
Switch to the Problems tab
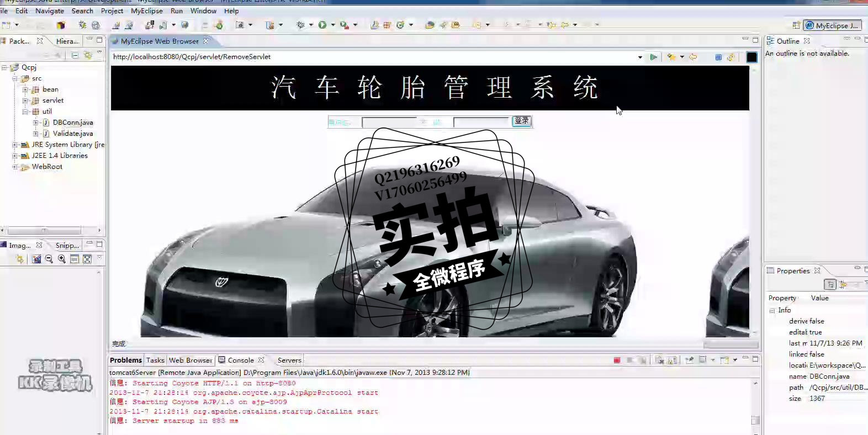coord(126,360)
